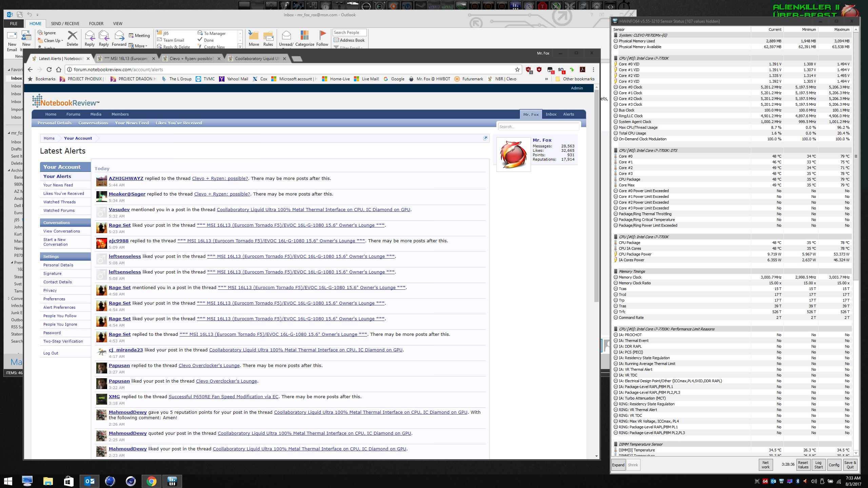Image resolution: width=868 pixels, height=488 pixels.
Task: Open Config in HWiNFO
Action: (834, 465)
